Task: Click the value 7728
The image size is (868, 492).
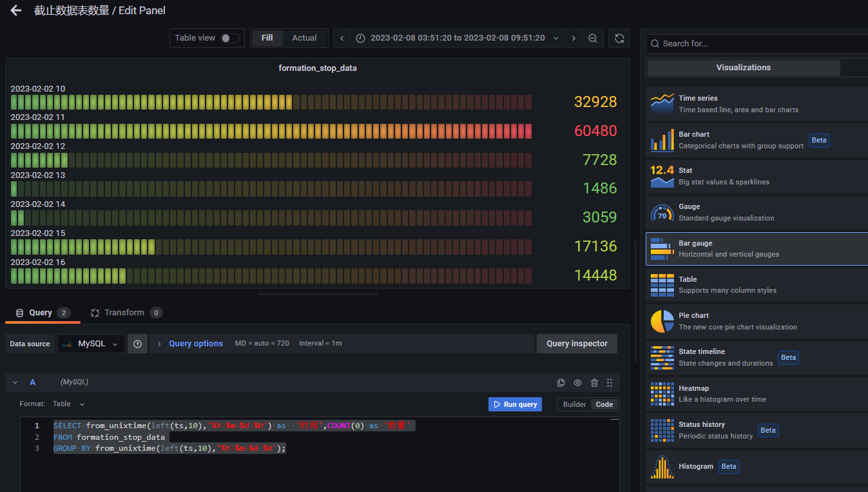Action: pos(600,160)
